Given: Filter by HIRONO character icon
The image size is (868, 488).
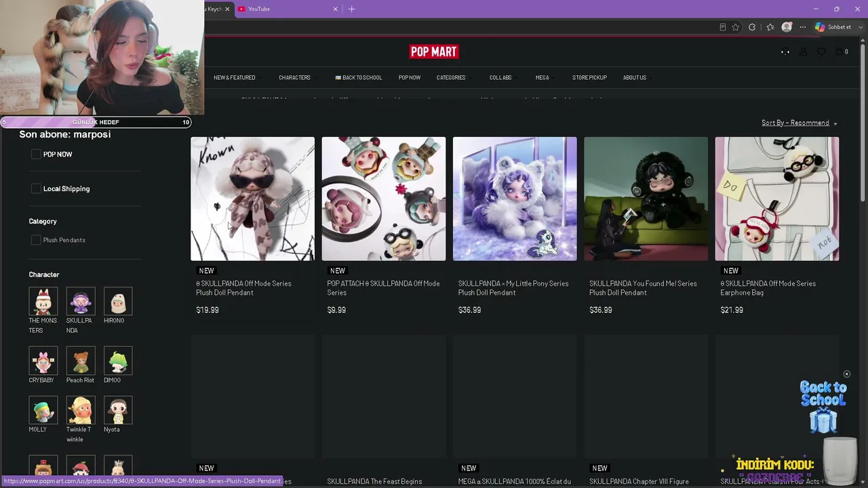Looking at the screenshot, I should pyautogui.click(x=118, y=301).
